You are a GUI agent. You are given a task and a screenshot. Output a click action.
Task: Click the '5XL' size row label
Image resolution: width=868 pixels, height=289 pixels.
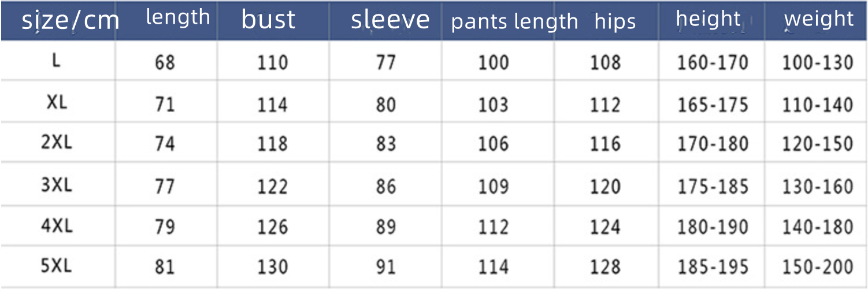coord(57,266)
